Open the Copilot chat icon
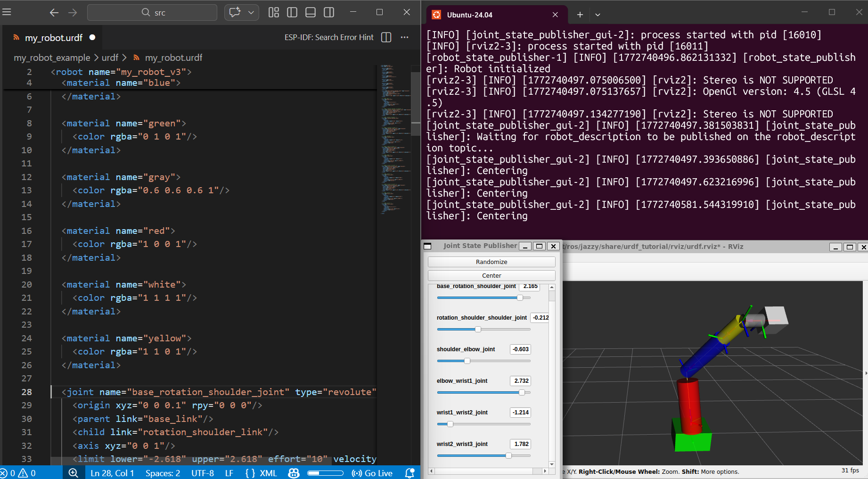This screenshot has width=868, height=479. click(235, 13)
